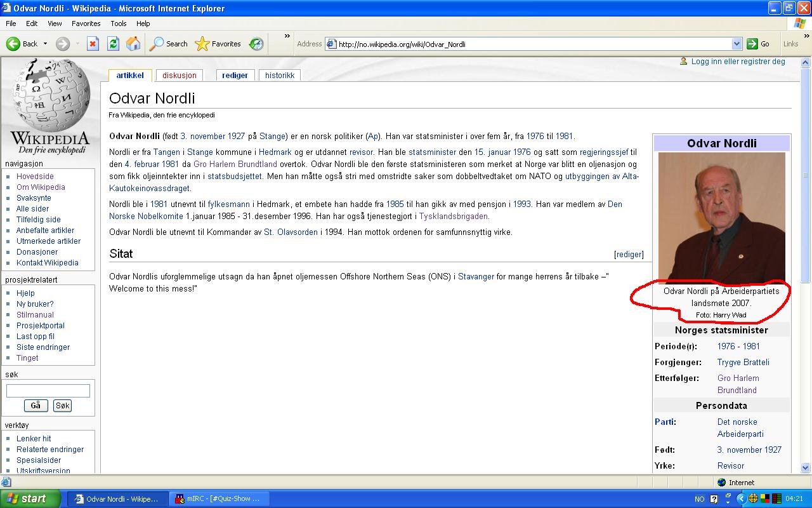
Task: Select the artikkel tab
Action: pos(130,75)
